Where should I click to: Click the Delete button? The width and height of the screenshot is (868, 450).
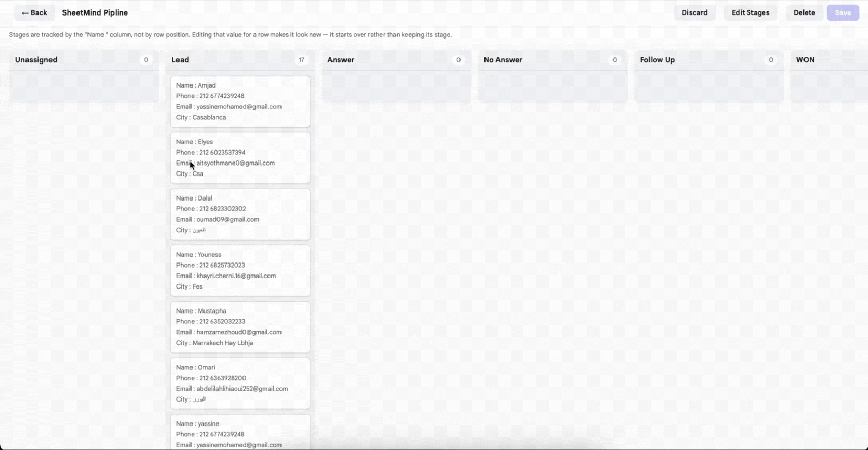[x=804, y=12]
